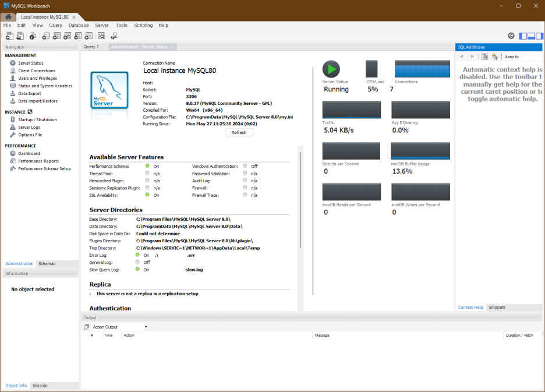Open the Help menu
The width and height of the screenshot is (545, 392).
(x=164, y=26)
